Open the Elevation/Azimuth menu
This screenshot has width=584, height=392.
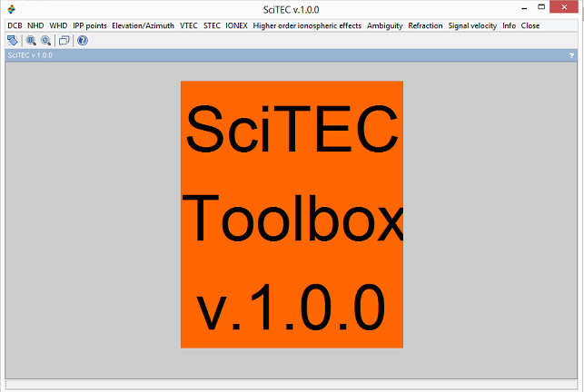[143, 25]
